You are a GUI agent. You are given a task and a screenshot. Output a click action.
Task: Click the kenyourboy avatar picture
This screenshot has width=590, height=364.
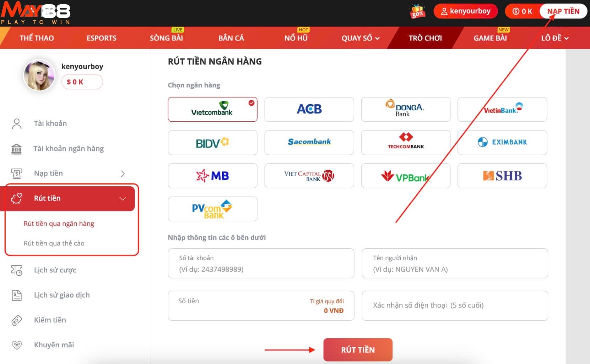(x=39, y=75)
